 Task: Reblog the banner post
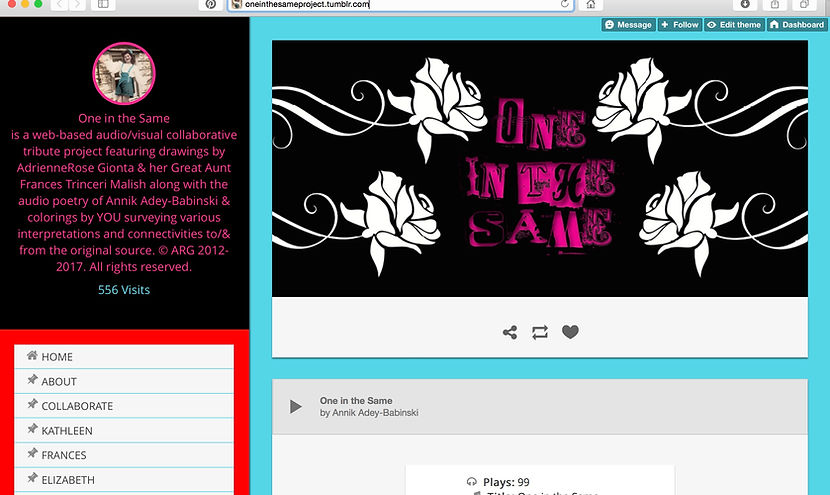540,332
